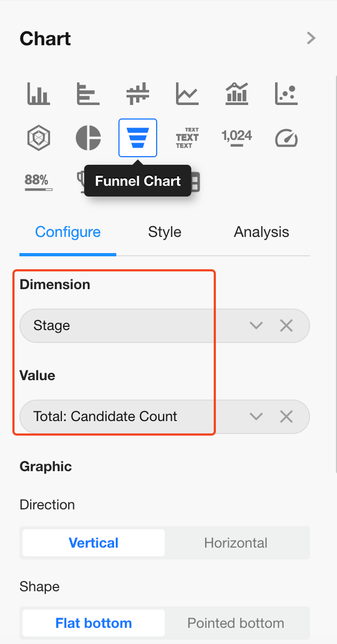This screenshot has height=644, width=337.
Task: Set Direction to Vertical
Action: point(94,543)
